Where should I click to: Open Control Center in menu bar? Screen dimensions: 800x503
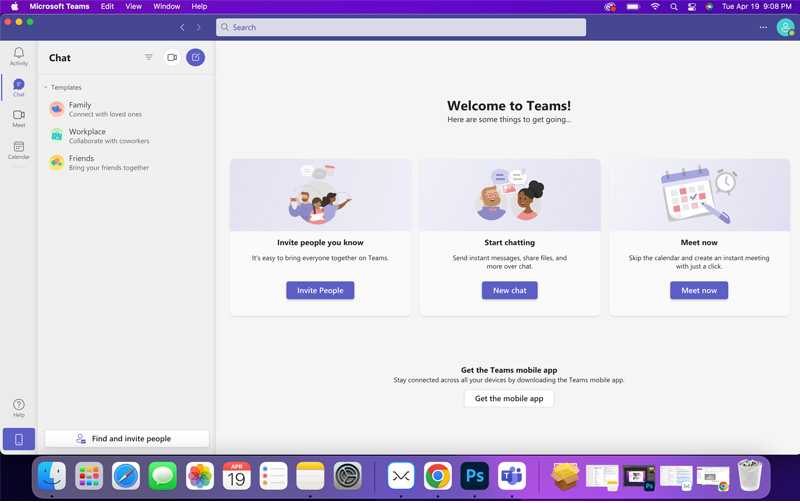(x=692, y=7)
